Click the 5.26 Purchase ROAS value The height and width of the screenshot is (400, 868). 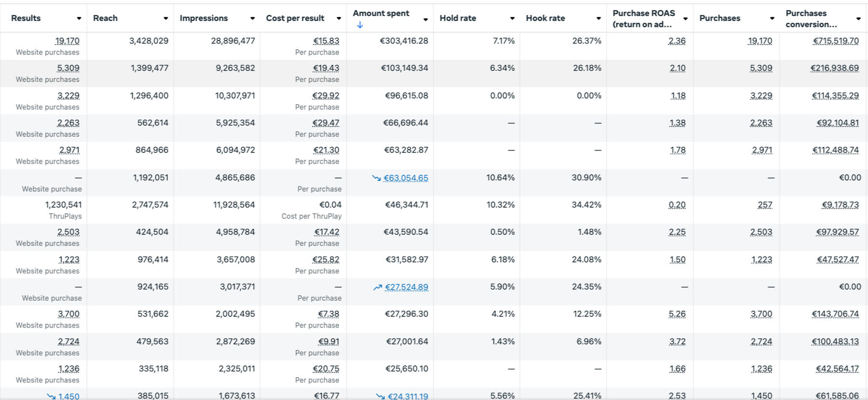coord(677,314)
